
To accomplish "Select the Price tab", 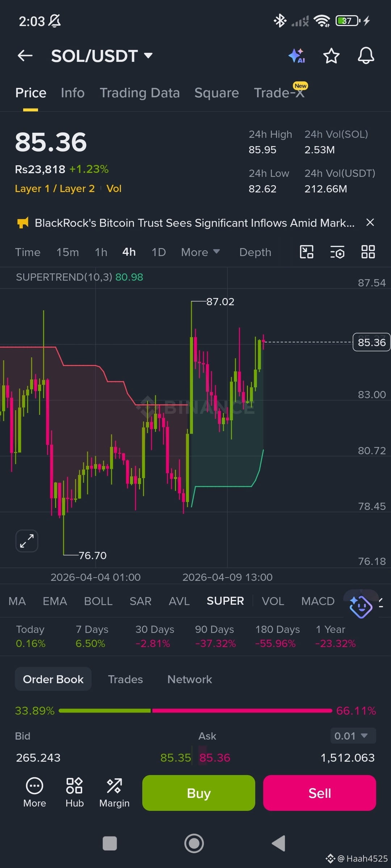I will click(x=31, y=93).
